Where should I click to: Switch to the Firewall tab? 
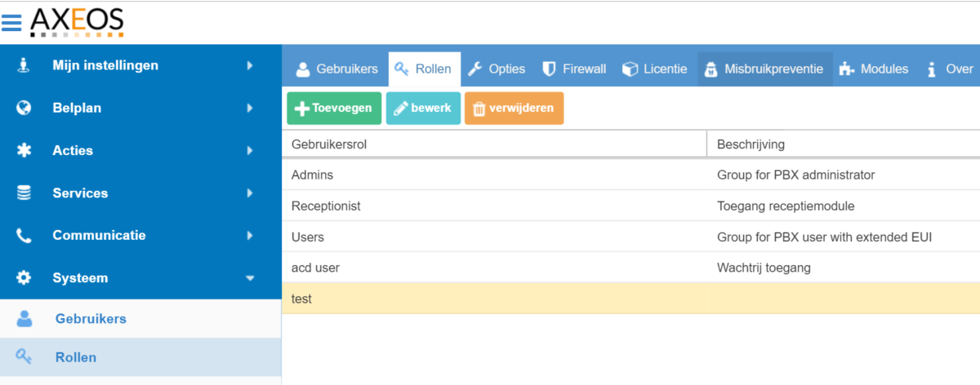coord(575,69)
